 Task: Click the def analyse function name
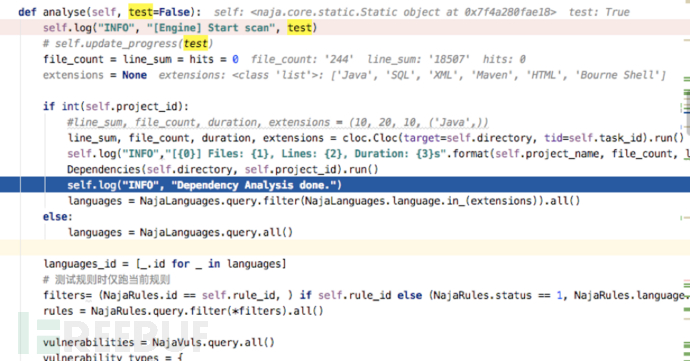click(x=64, y=12)
